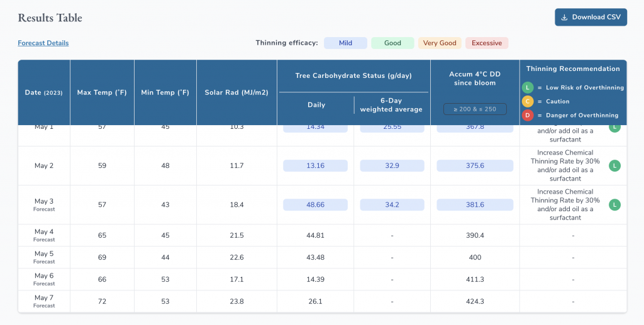Select the 48.66 daily value for May 3
This screenshot has height=325, width=644.
315,204
